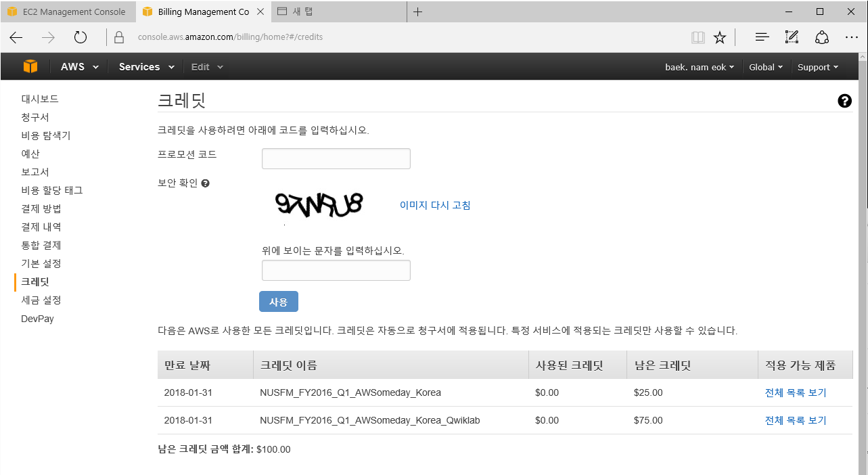The height and width of the screenshot is (475, 868).
Task: Open 보고서 in sidebar
Action: pyautogui.click(x=35, y=172)
